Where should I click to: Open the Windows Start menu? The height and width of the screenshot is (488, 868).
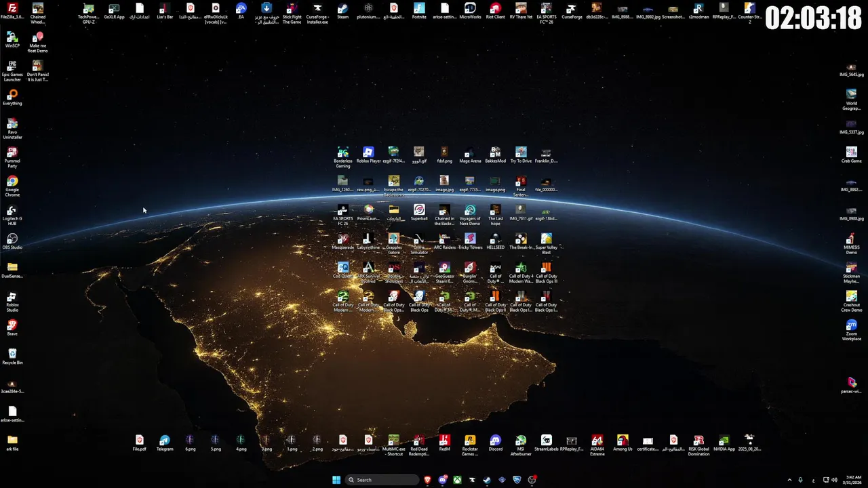tap(336, 480)
